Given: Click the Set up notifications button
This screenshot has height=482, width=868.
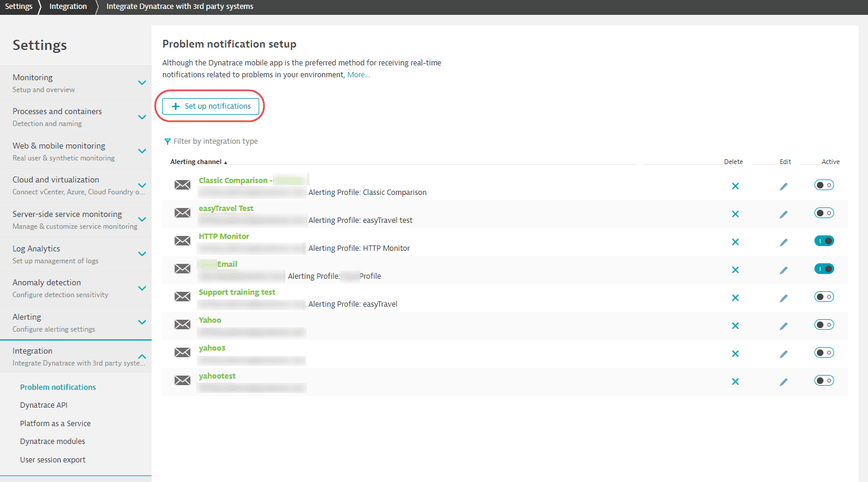Looking at the screenshot, I should click(x=210, y=106).
